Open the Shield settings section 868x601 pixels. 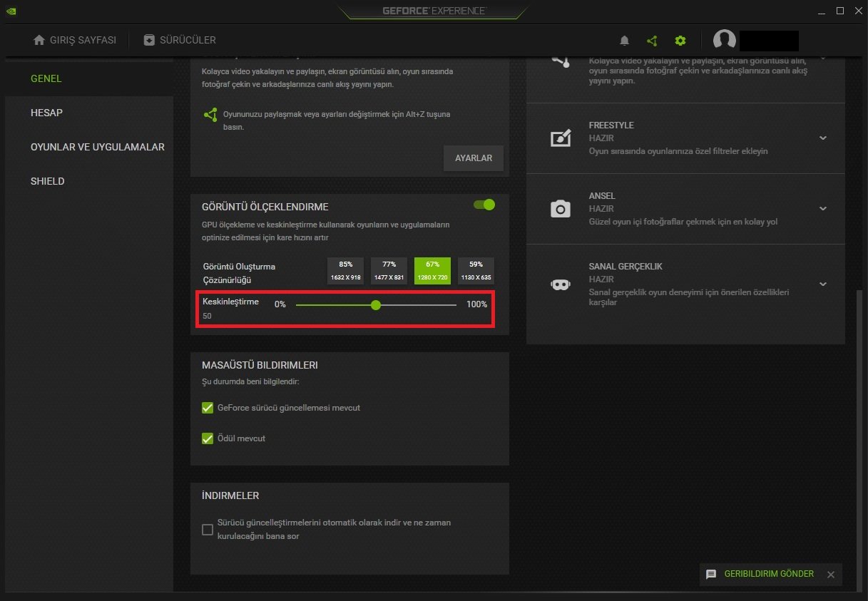tap(48, 181)
